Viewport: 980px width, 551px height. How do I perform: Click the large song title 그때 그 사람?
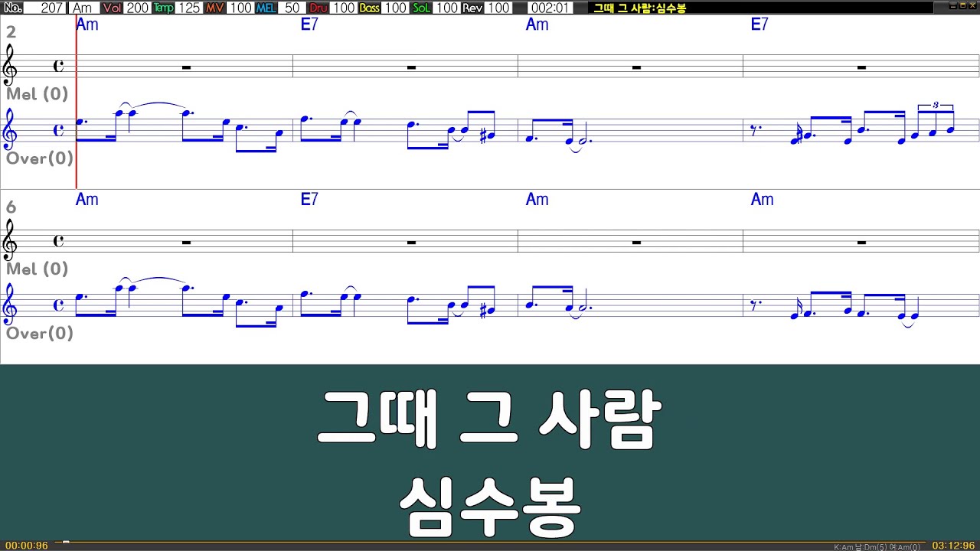click(488, 419)
